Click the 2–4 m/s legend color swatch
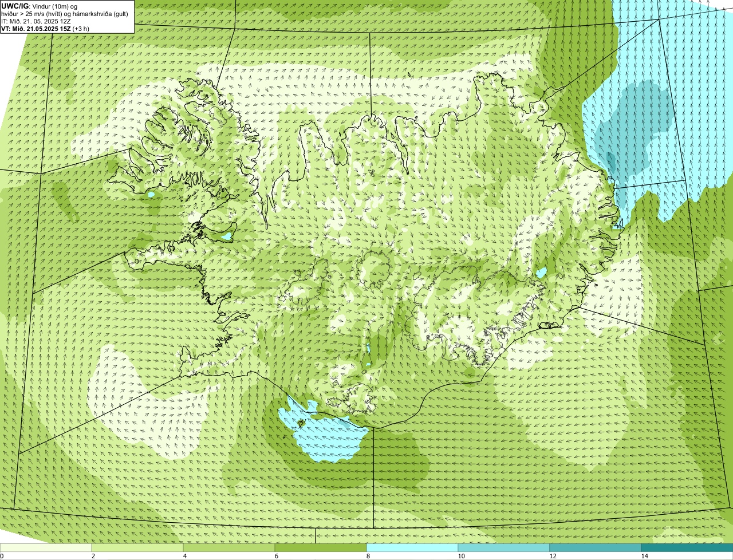 point(137,547)
